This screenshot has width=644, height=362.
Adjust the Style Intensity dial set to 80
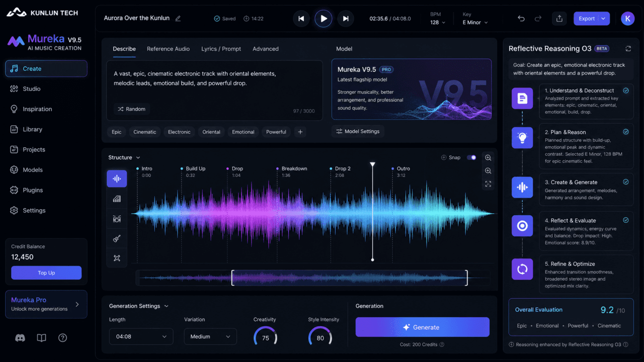point(320,337)
